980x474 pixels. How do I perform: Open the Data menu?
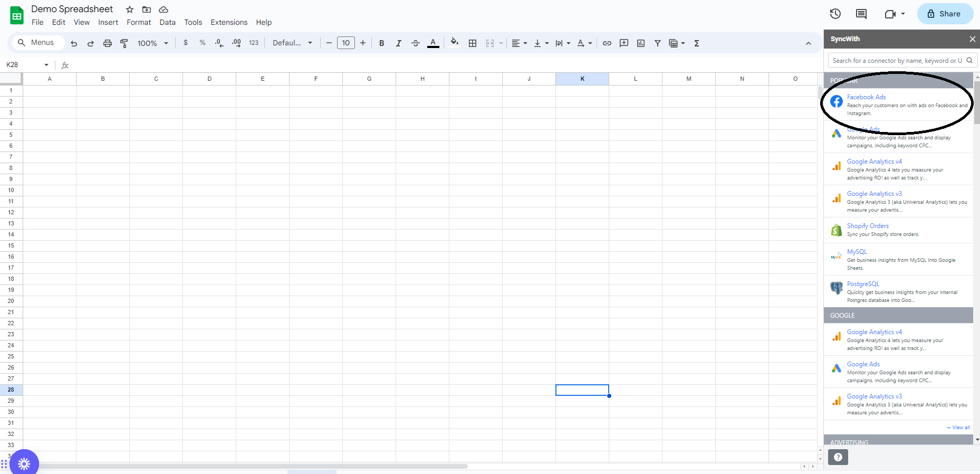click(167, 22)
